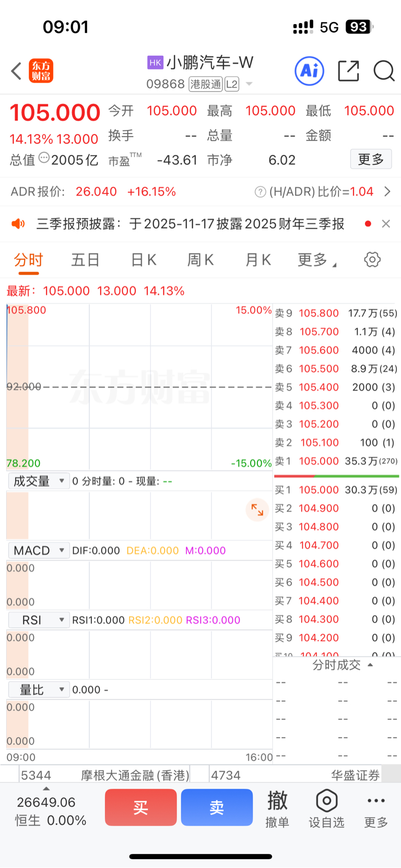
Task: Tap broker 4734 华盛证券 entry
Action: (295, 775)
